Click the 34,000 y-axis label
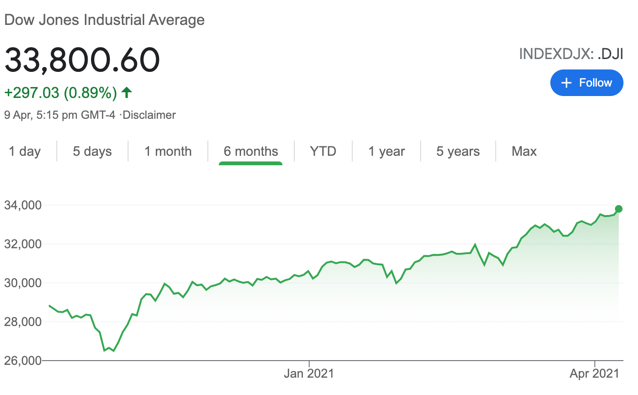The width and height of the screenshot is (638, 395). [23, 205]
